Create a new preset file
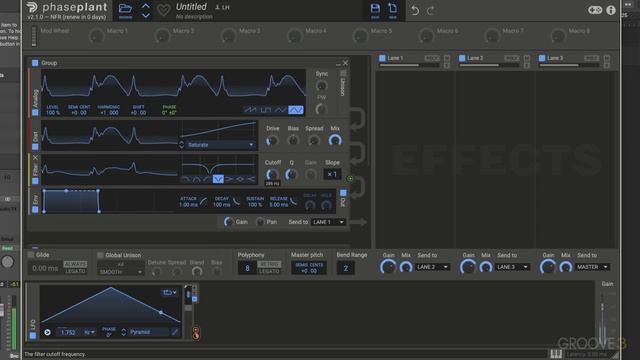 (392, 9)
